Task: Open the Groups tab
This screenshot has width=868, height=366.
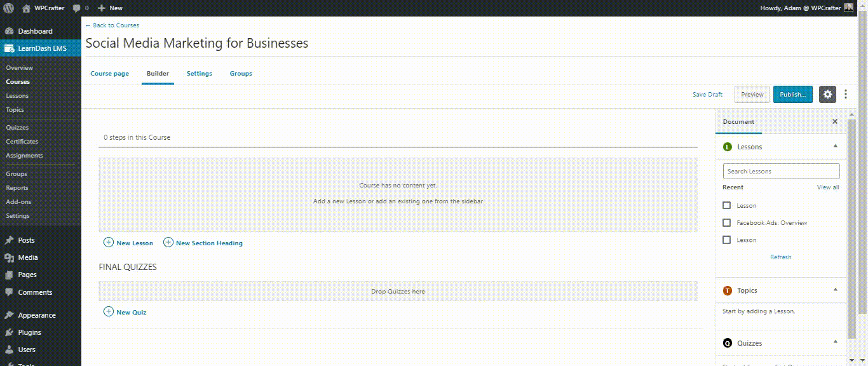Action: click(241, 74)
